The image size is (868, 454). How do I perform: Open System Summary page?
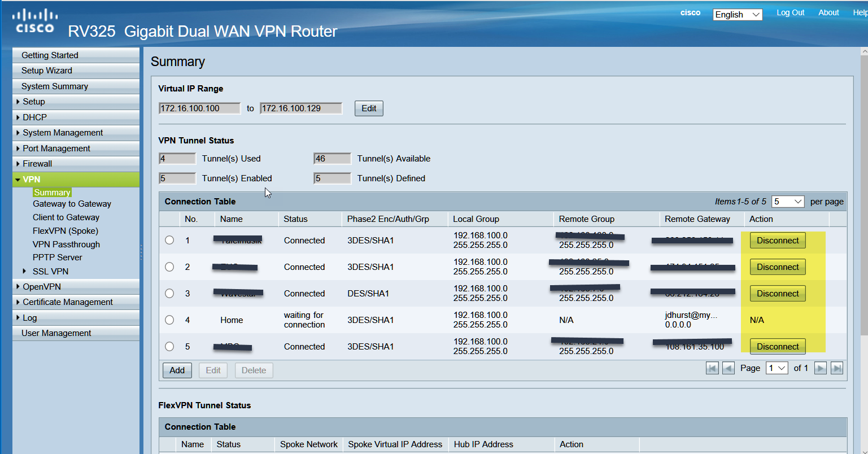click(x=76, y=86)
